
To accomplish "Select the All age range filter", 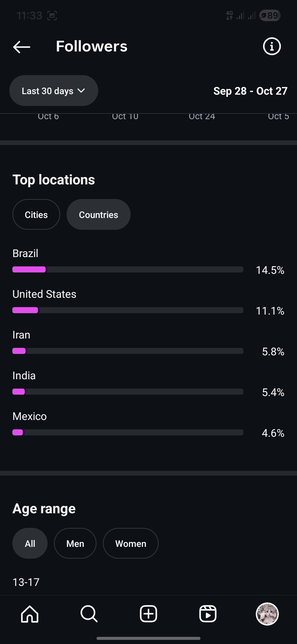I will pyautogui.click(x=30, y=543).
